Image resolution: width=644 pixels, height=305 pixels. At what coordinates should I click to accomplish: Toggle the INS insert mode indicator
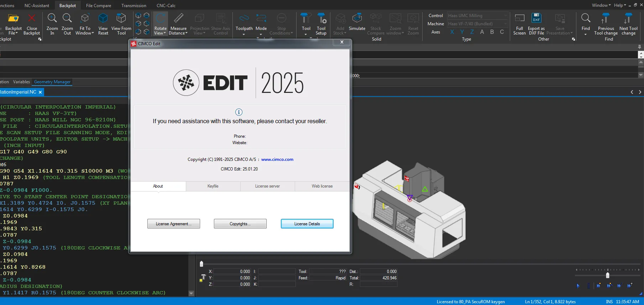coord(609,302)
